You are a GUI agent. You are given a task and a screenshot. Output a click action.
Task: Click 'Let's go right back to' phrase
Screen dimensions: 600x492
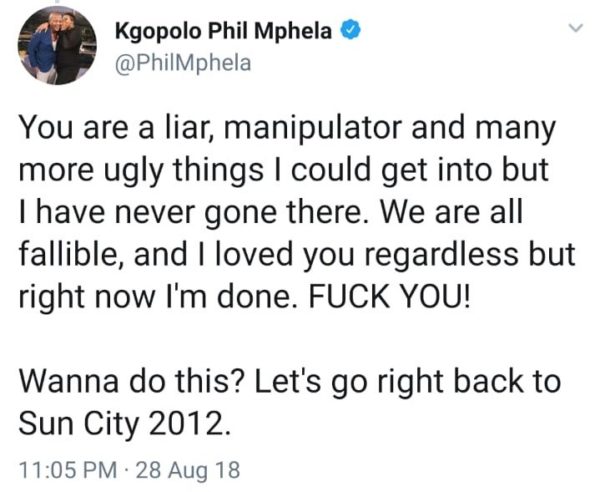coord(408,382)
